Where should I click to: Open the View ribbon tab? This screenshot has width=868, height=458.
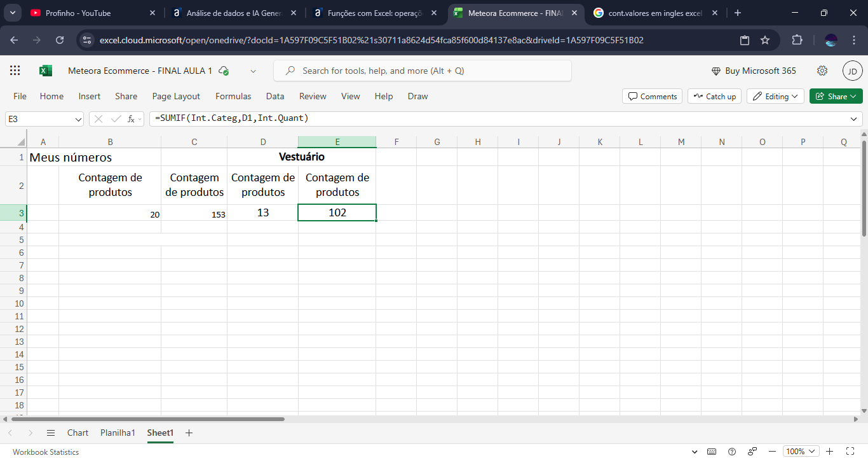click(351, 96)
